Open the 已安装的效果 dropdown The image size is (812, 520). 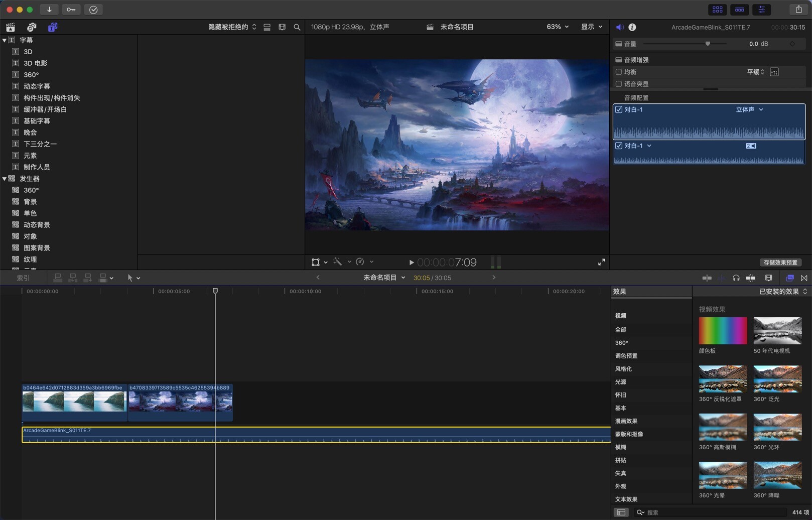783,292
